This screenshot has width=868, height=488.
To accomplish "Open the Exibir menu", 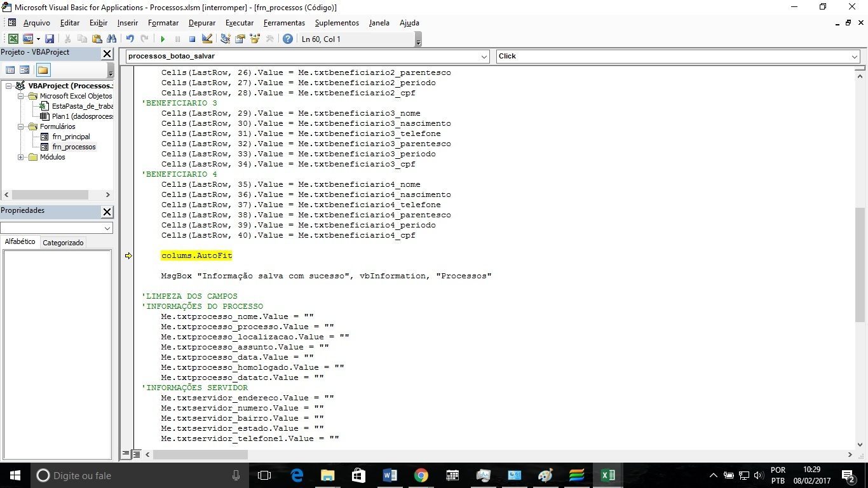I will 98,23.
